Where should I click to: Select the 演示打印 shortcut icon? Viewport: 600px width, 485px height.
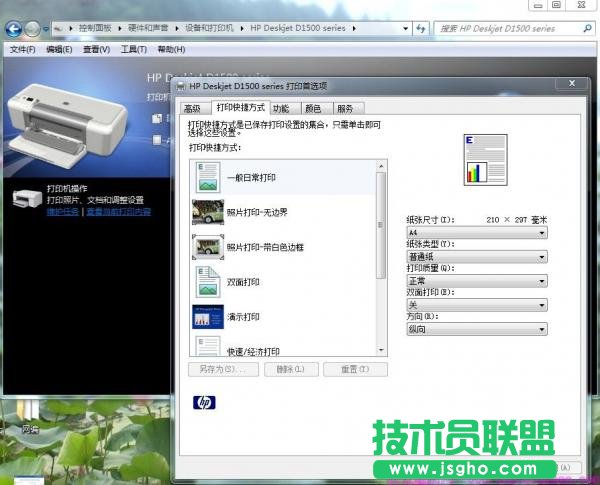point(207,316)
